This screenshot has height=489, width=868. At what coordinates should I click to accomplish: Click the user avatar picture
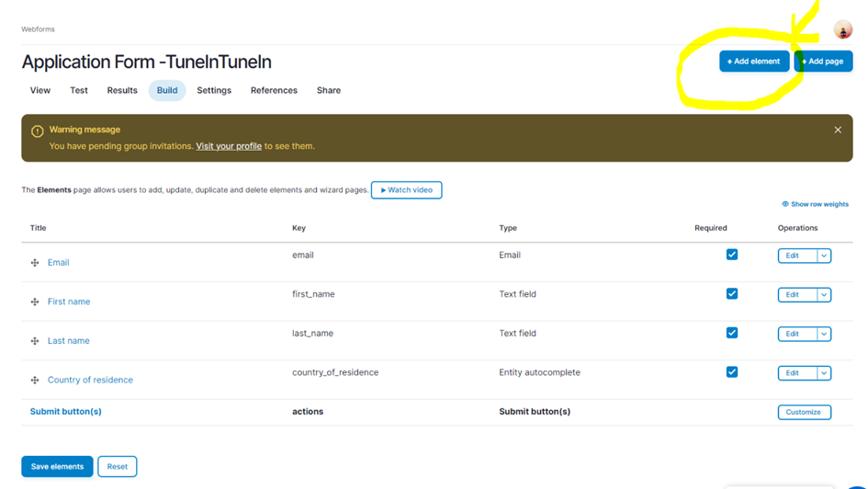tap(842, 29)
